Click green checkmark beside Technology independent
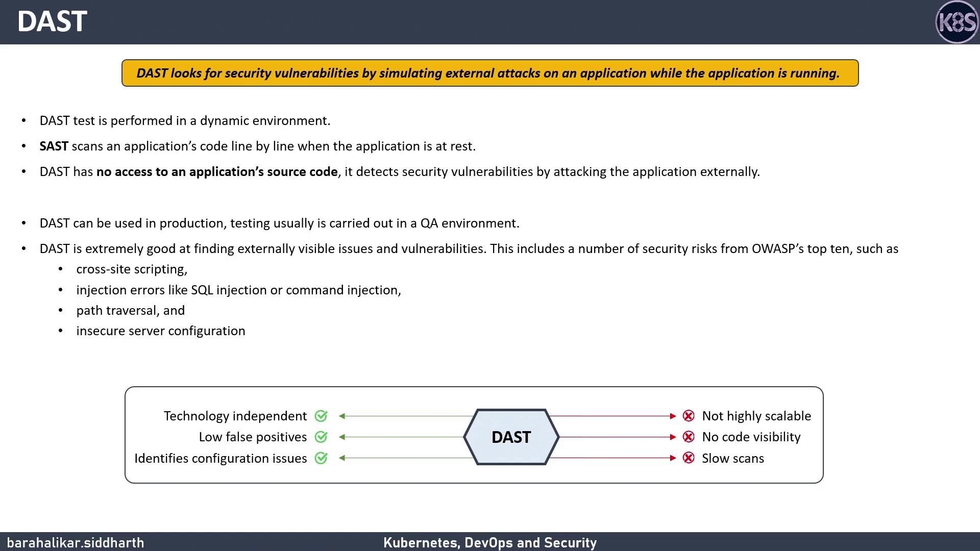Viewport: 980px width, 551px height. point(321,416)
